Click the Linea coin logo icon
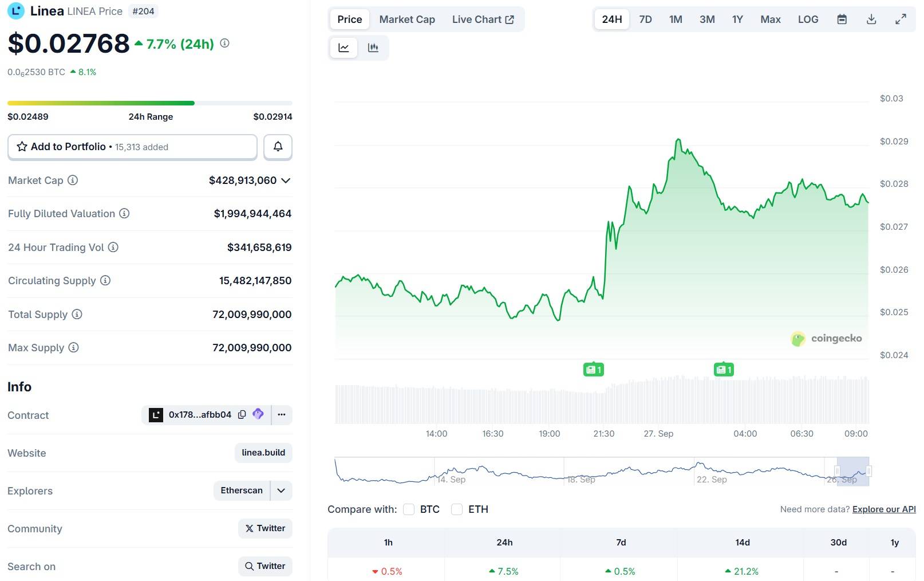Image resolution: width=924 pixels, height=581 pixels. pyautogui.click(x=15, y=10)
